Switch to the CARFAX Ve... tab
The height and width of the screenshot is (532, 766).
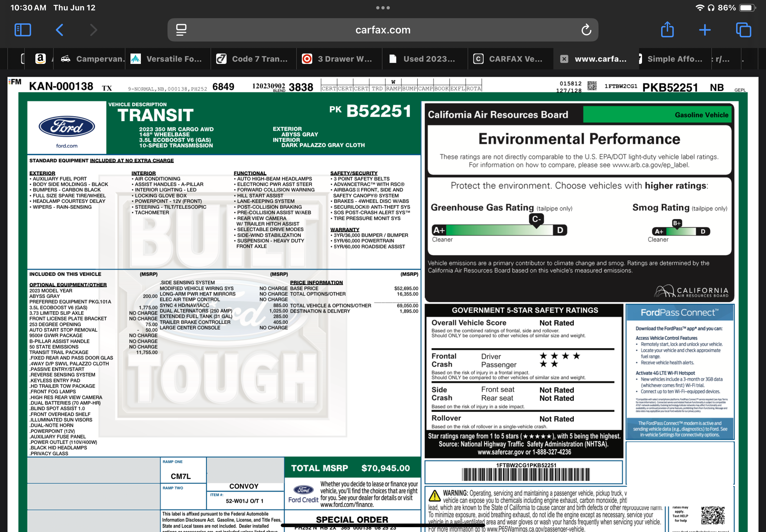511,59
